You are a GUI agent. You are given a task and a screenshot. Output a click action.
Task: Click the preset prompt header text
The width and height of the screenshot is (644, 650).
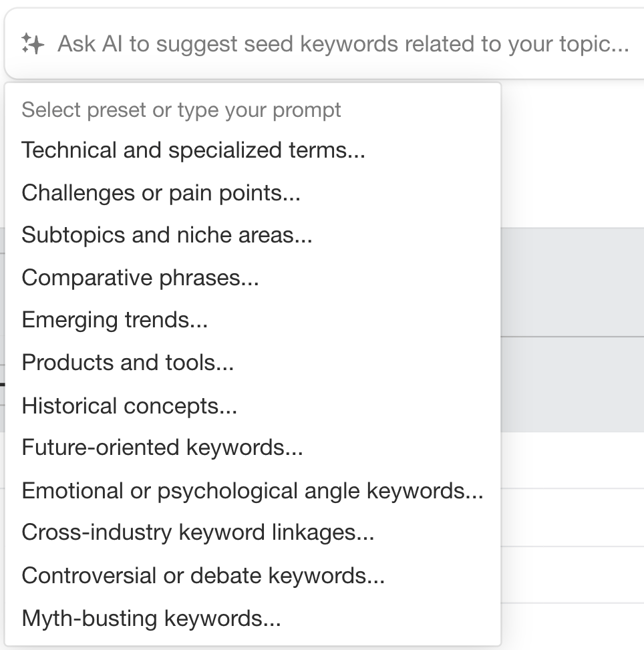pyautogui.click(x=182, y=110)
